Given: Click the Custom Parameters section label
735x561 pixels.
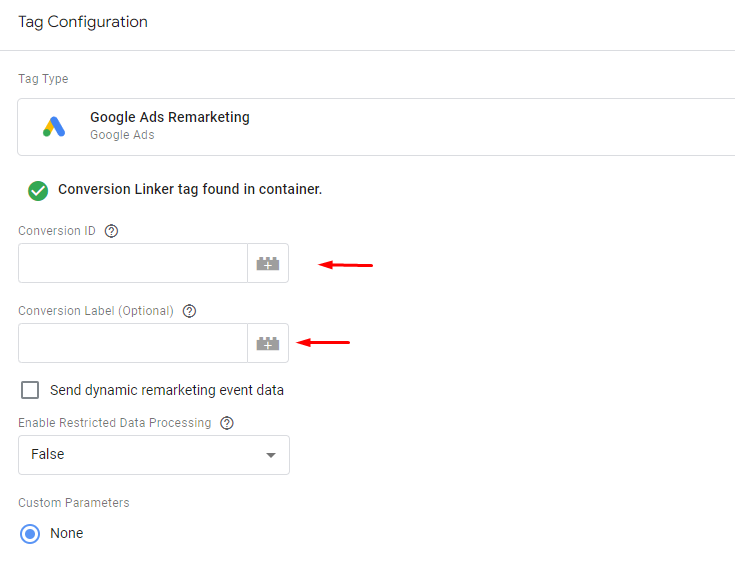Looking at the screenshot, I should [74, 503].
